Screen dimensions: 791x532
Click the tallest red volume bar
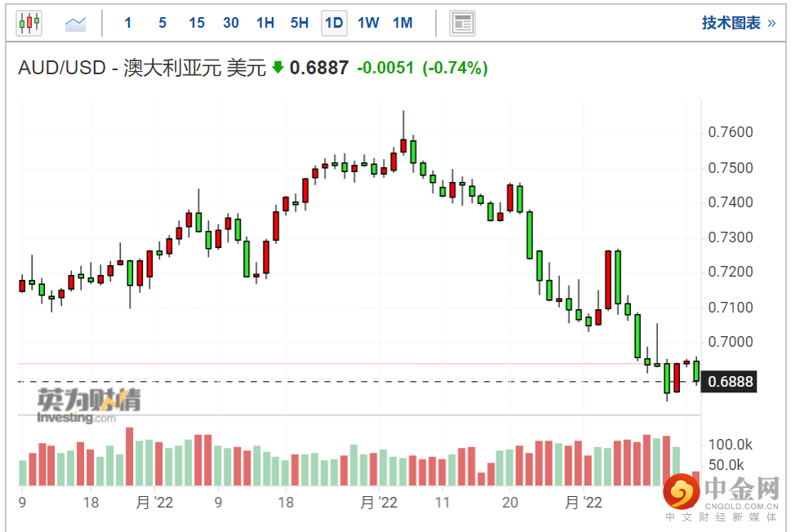coord(129,457)
